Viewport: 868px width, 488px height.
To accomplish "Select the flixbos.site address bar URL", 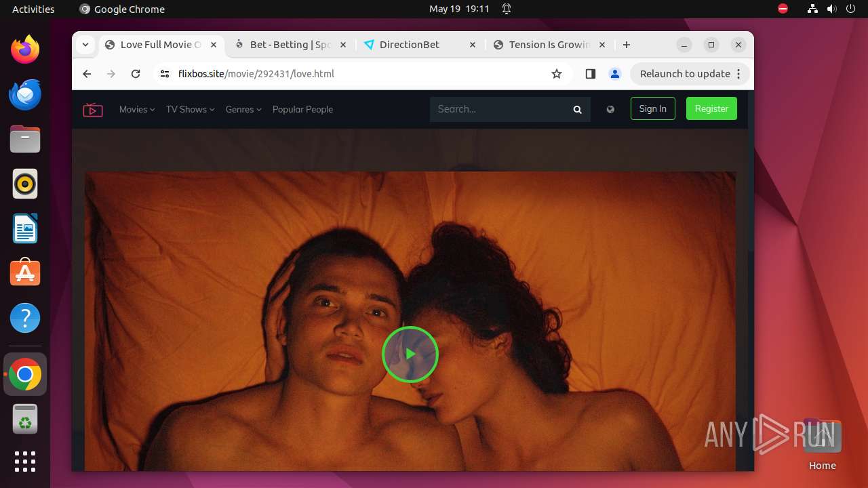I will 256,74.
